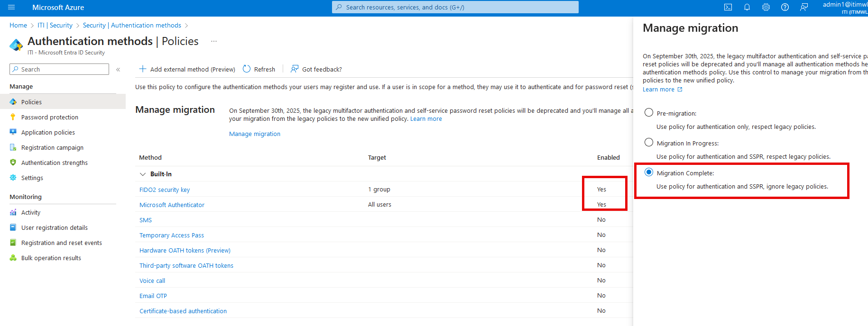Open the help question mark icon
Image resolution: width=868 pixels, height=326 pixels.
[785, 7]
